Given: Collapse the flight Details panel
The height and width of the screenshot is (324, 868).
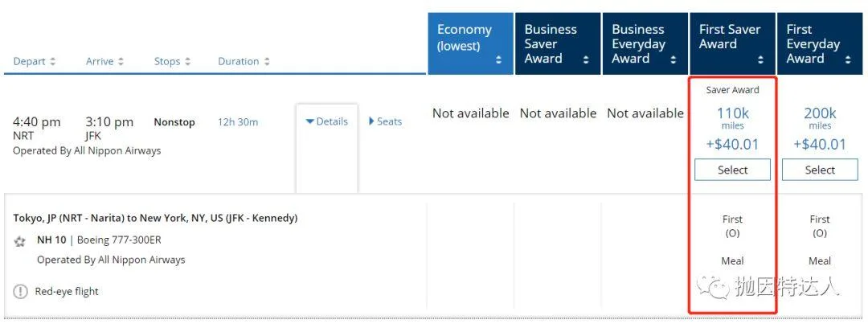Looking at the screenshot, I should tap(326, 122).
